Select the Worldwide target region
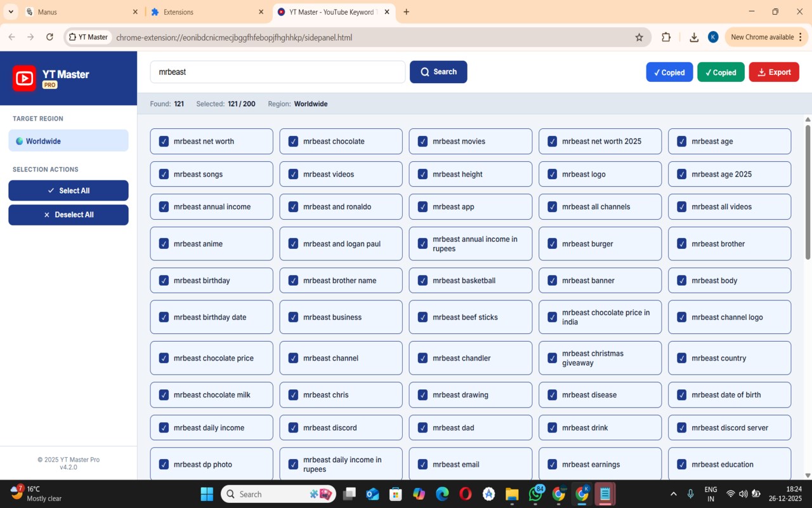 (x=69, y=141)
